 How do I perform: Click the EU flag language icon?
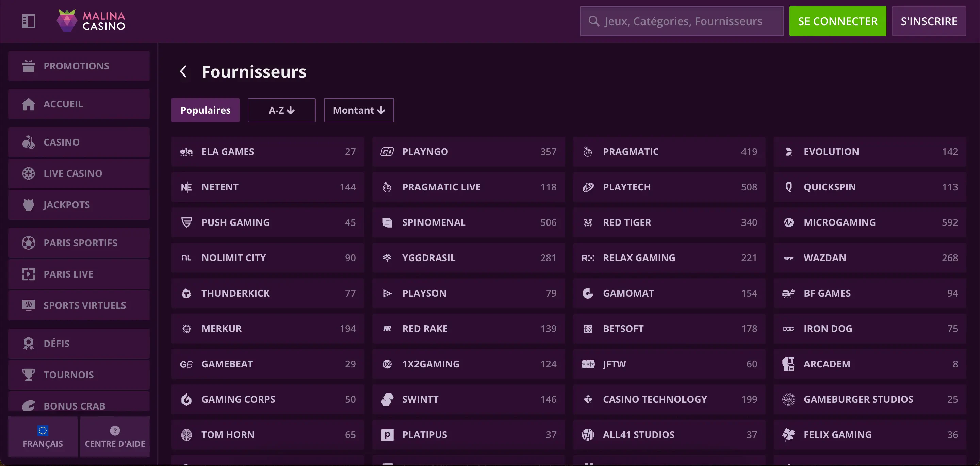pyautogui.click(x=43, y=430)
